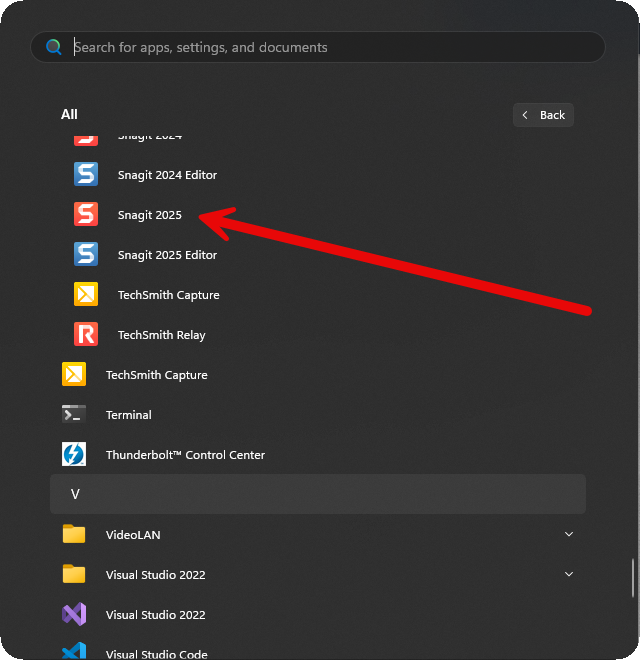Click the app list scrollbar thumb
The image size is (640, 660).
[631, 578]
